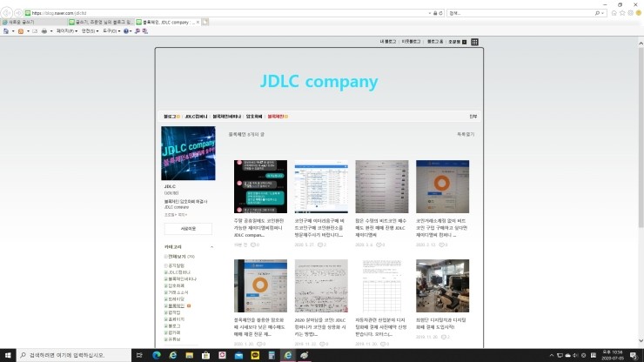Screen dimensions: 644x362
Task: Open 이웃블로그 link at top
Action: 411,42
